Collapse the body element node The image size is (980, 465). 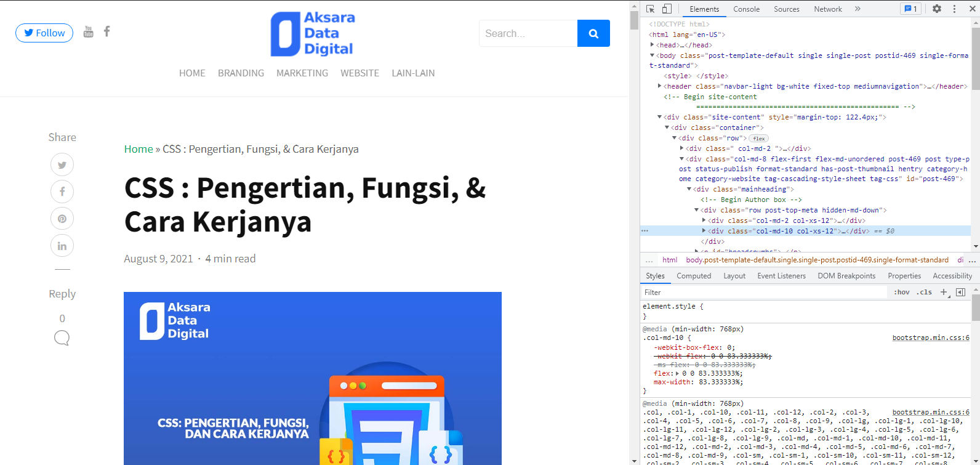(x=653, y=55)
